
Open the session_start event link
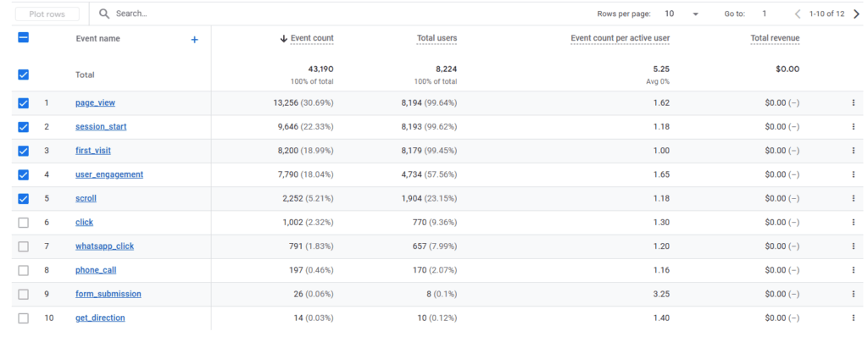pyautogui.click(x=101, y=127)
